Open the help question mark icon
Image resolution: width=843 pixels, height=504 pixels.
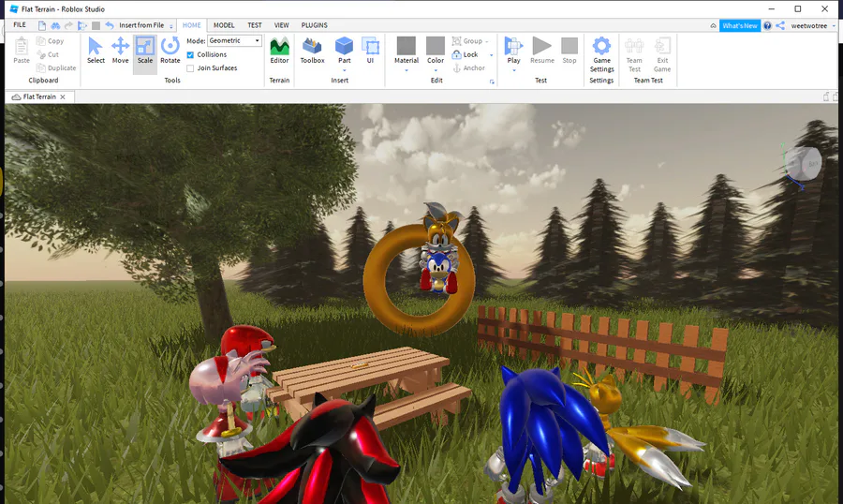(767, 25)
